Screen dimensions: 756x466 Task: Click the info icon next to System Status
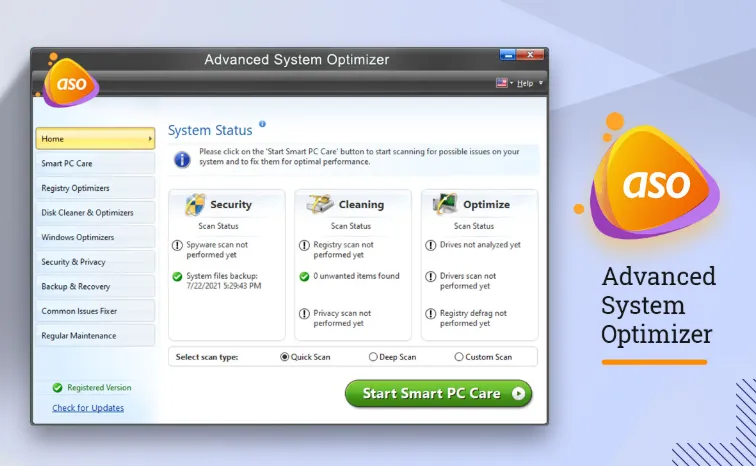point(262,124)
